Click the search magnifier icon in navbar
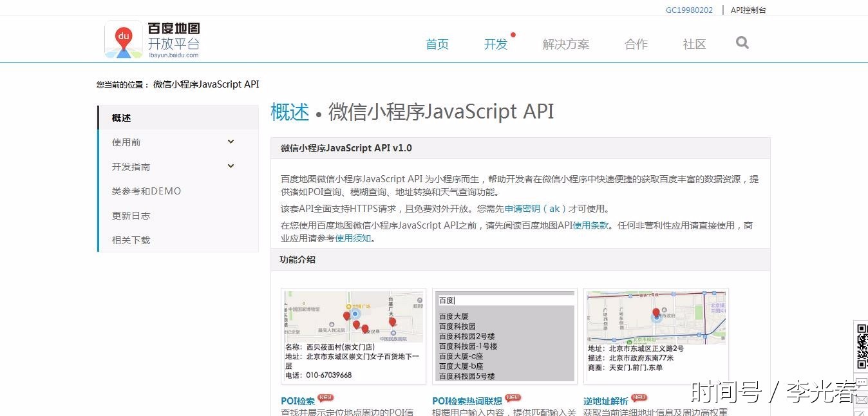Image resolution: width=868 pixels, height=416 pixels. coord(742,43)
